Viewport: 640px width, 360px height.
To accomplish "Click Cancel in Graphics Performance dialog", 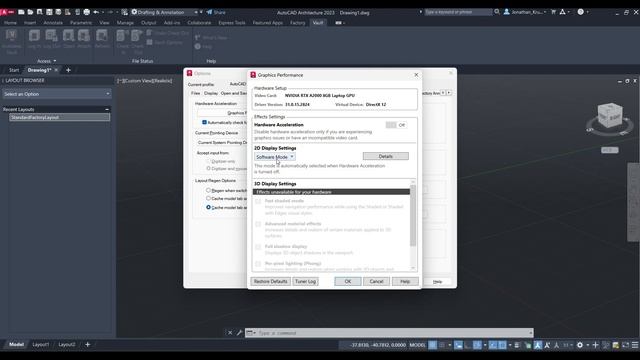I will (x=376, y=282).
